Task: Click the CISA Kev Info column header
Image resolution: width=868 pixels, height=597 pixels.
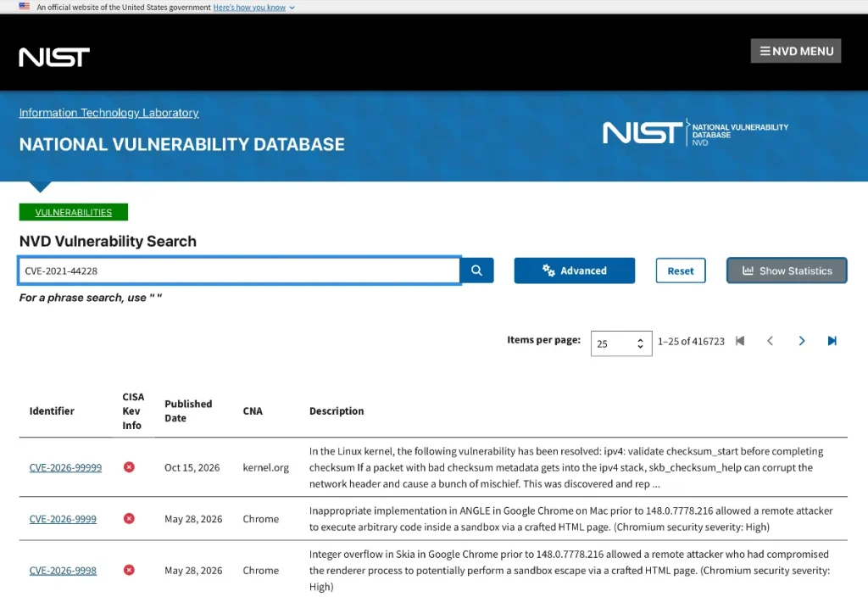Action: click(x=133, y=411)
